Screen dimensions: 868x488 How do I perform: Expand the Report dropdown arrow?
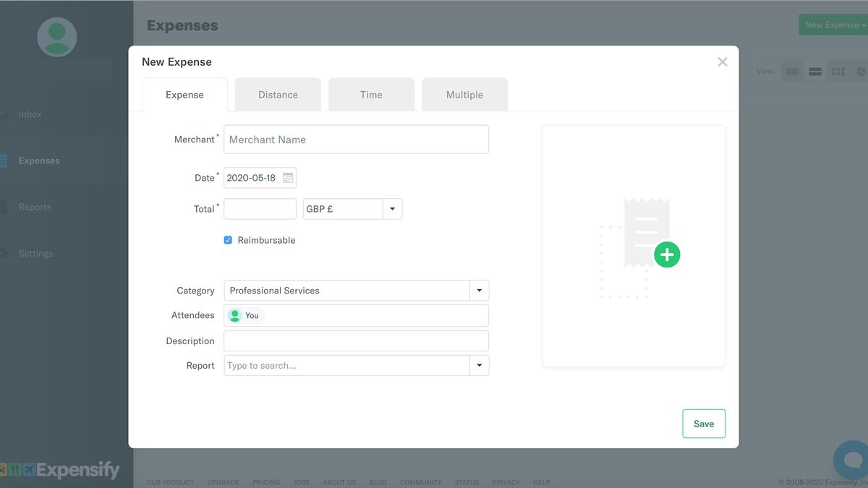(x=479, y=366)
